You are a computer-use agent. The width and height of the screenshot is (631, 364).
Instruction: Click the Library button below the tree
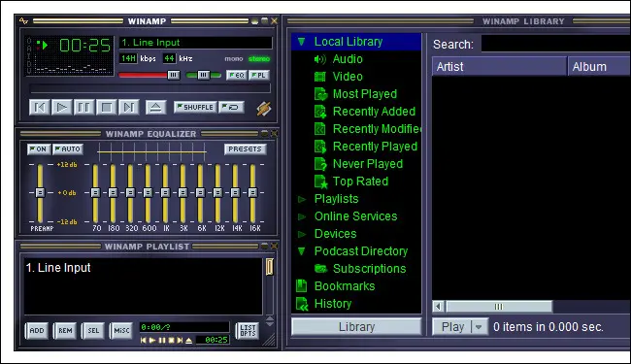pos(356,326)
